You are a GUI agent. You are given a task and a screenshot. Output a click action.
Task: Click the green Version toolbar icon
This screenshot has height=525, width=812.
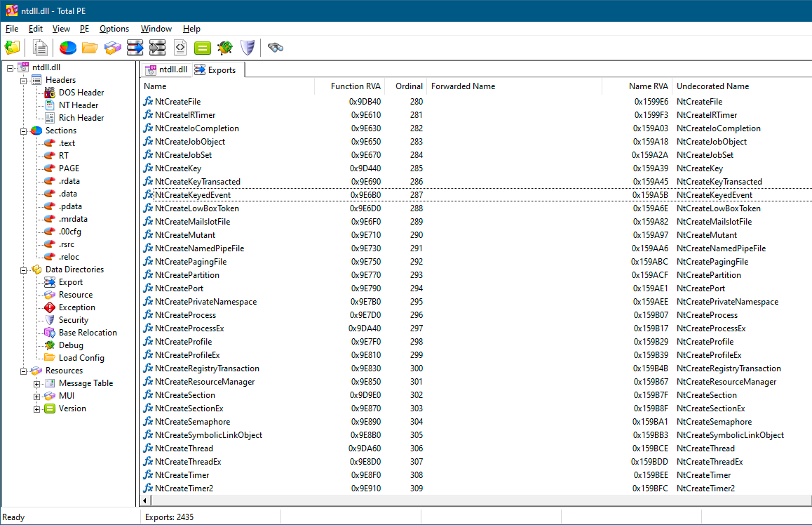point(202,48)
